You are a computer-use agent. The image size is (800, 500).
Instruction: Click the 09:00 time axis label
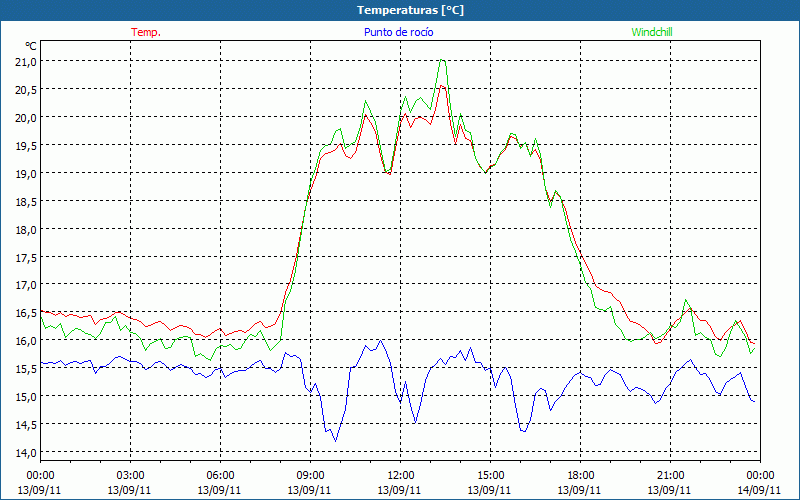click(x=310, y=476)
